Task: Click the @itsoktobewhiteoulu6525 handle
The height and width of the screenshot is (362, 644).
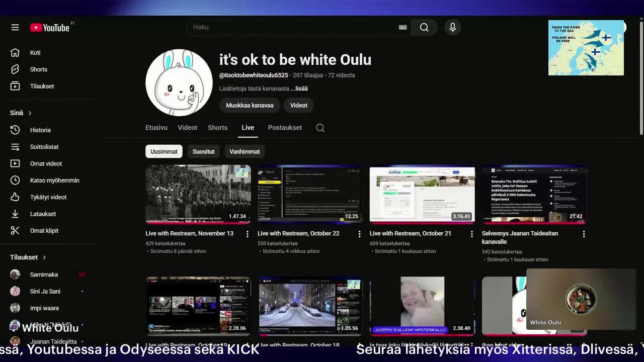Action: click(x=254, y=75)
